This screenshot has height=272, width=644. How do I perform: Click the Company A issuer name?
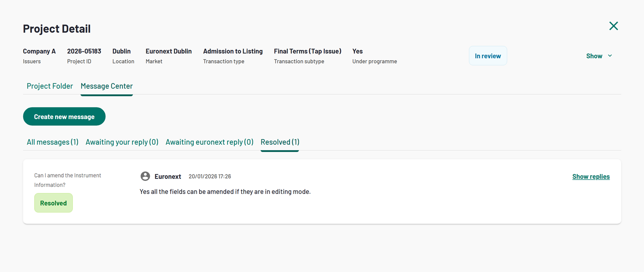point(39,51)
